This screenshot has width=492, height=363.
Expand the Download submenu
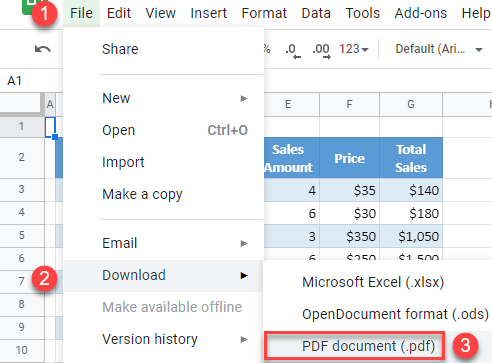pos(164,276)
